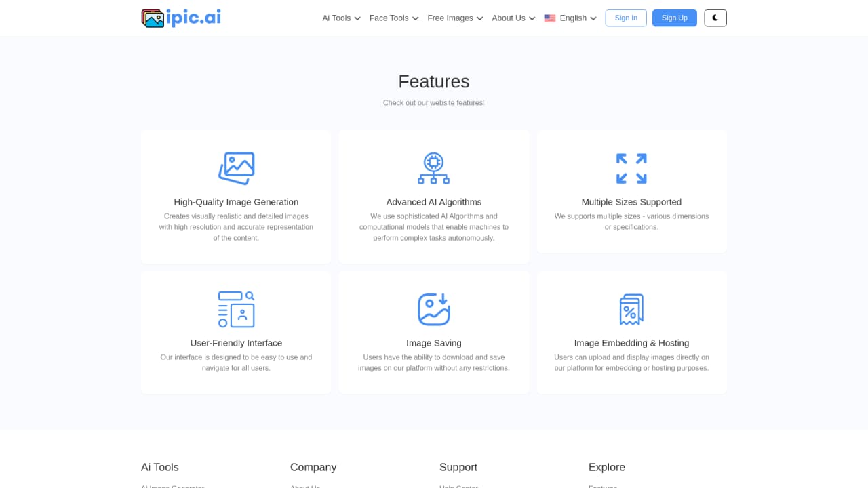Click the Image Saving download icon
The image size is (868, 488).
point(434,310)
